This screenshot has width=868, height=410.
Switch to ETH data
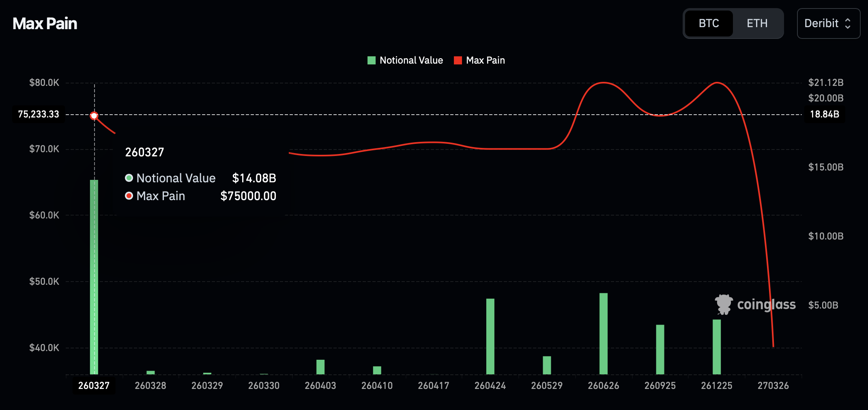tap(758, 23)
